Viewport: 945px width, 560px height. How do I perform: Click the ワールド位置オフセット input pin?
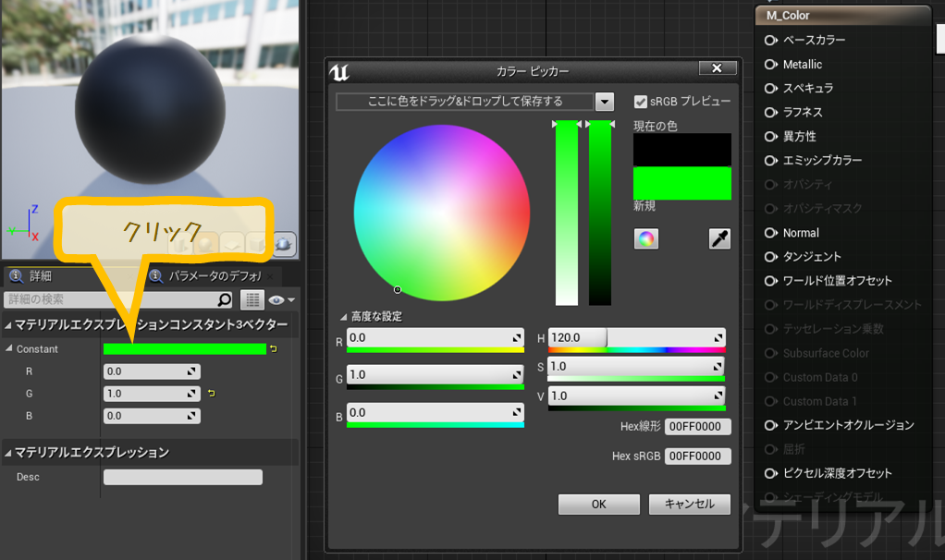(x=771, y=281)
